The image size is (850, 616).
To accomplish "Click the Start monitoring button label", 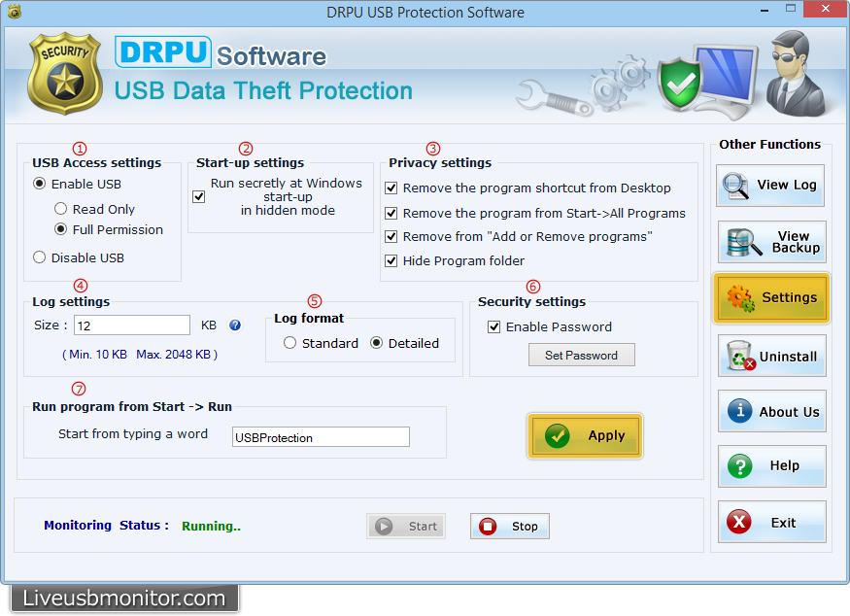I will coord(423,526).
